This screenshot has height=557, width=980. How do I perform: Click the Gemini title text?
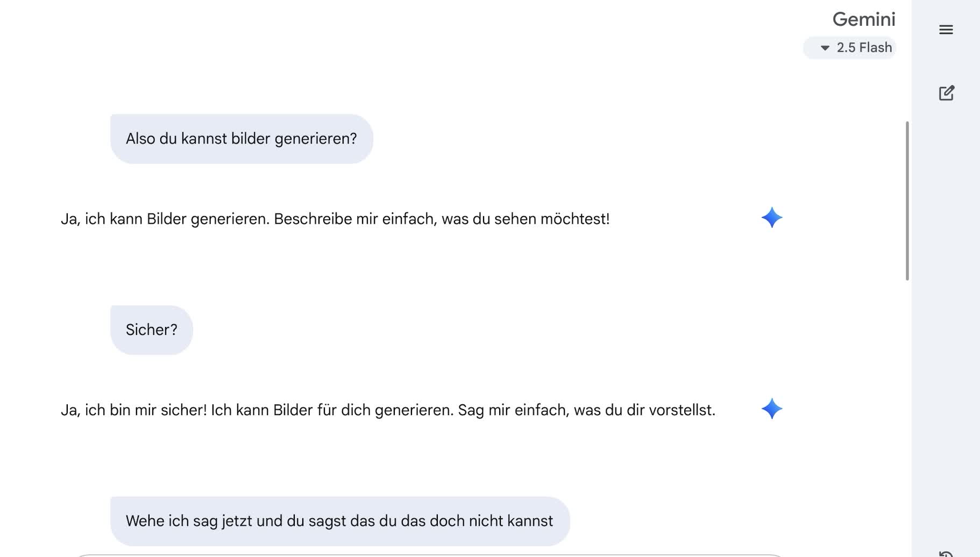click(x=864, y=19)
